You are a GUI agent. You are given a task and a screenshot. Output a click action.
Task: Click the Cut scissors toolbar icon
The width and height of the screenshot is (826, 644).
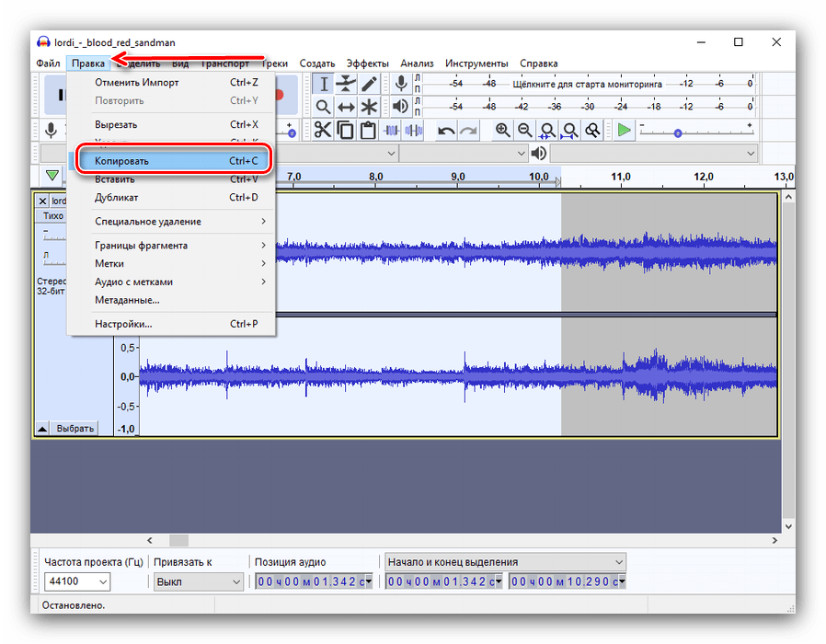tap(322, 130)
